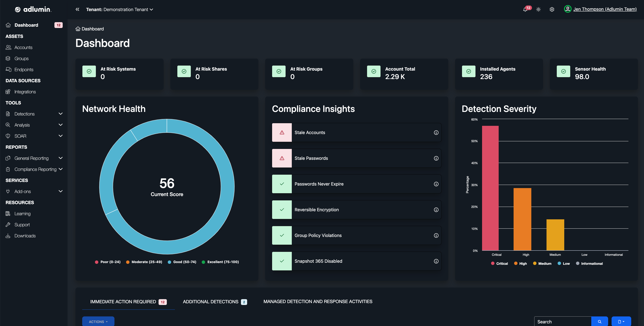Toggle light/dark theme sun icon
This screenshot has width=644, height=326.
click(539, 10)
